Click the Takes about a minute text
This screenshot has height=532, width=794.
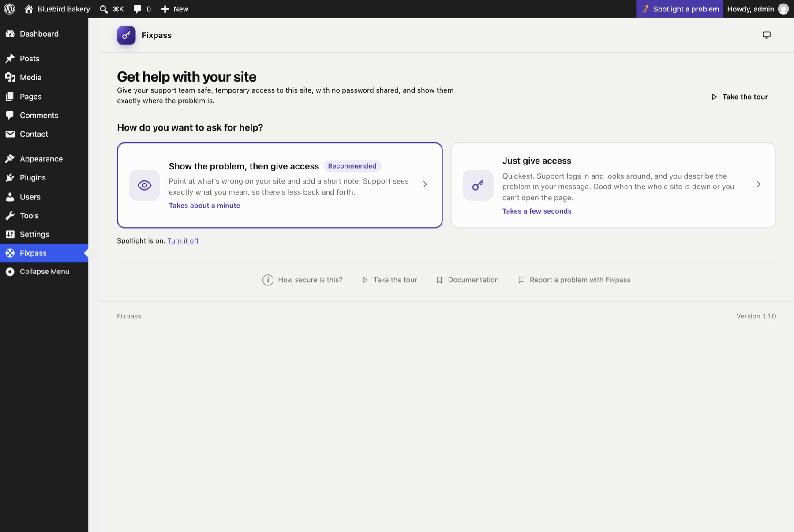[x=204, y=206]
